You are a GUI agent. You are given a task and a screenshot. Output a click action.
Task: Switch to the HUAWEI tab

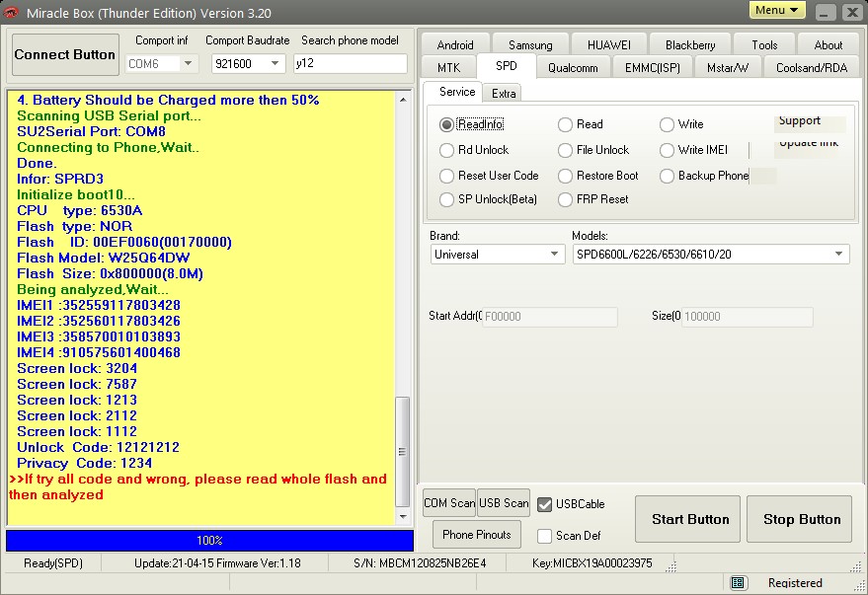(x=609, y=44)
